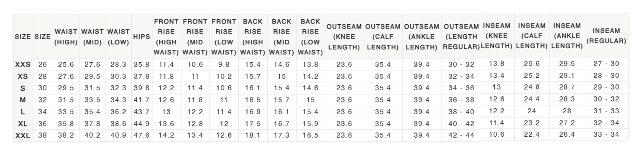Click the HIPS column header
This screenshot has width=644, height=161.
click(x=141, y=37)
